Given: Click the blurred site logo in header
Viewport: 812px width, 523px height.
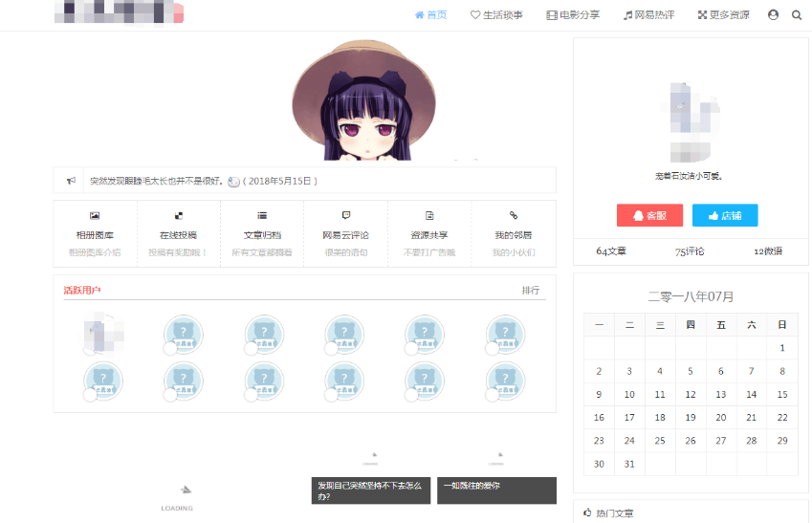Looking at the screenshot, I should tap(120, 11).
